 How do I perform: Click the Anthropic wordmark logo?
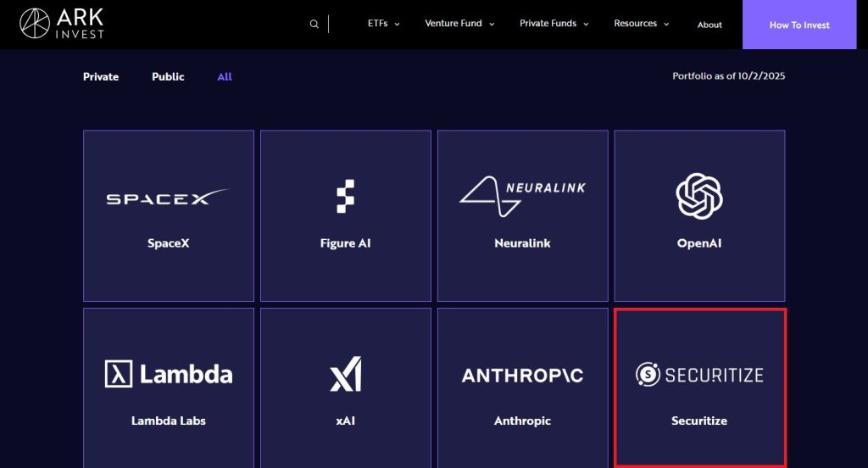[x=522, y=375]
